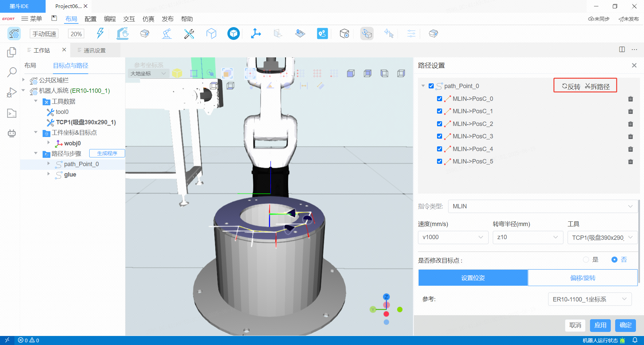Delete the MLIN->PosC_2 path point

click(630, 124)
